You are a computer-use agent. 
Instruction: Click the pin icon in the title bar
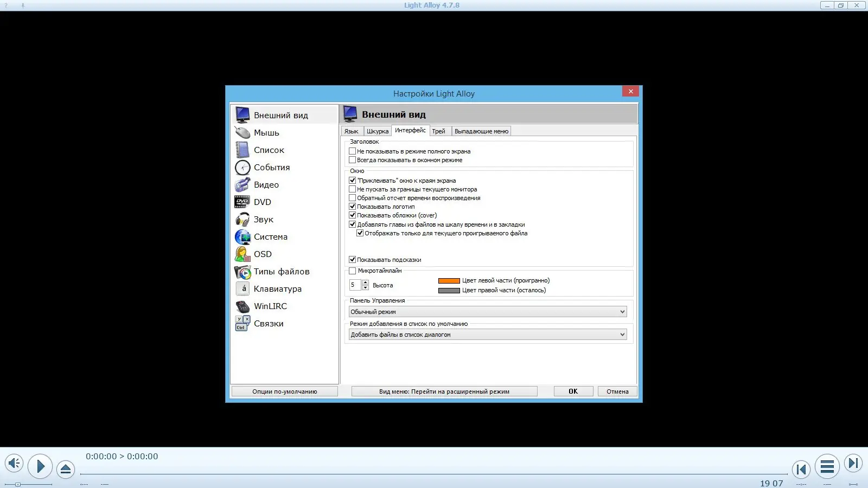tap(23, 5)
